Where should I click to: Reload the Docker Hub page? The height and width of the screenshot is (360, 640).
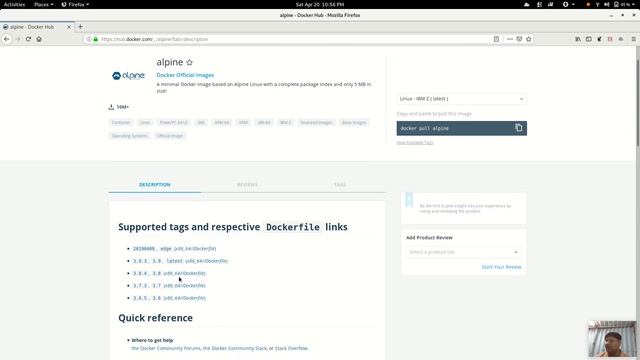28,39
